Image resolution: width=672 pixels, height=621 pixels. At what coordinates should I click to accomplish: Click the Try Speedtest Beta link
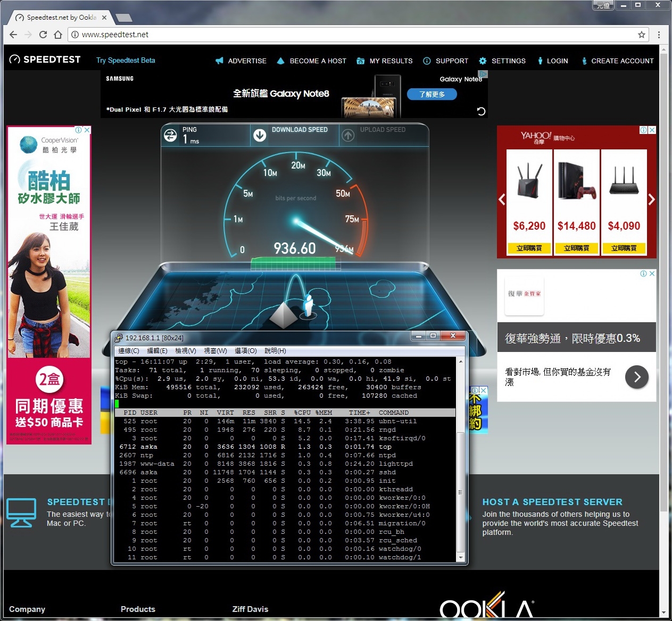126,60
